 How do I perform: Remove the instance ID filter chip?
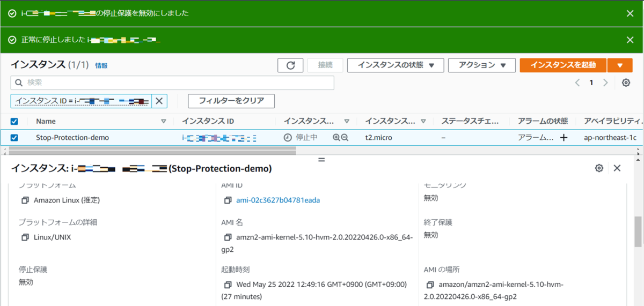[159, 101]
